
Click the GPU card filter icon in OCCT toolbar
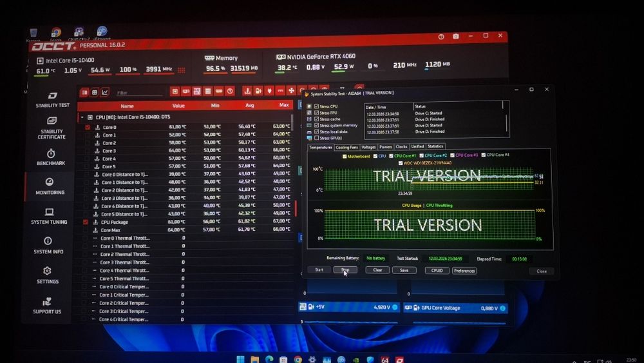tap(186, 92)
